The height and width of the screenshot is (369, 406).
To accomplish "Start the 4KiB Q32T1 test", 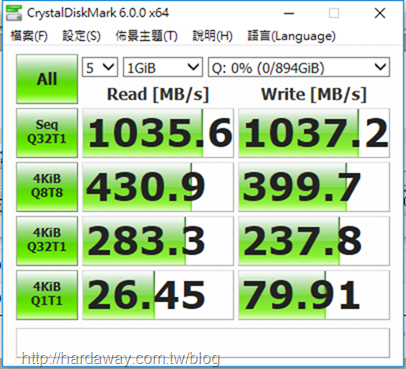I will (47, 241).
